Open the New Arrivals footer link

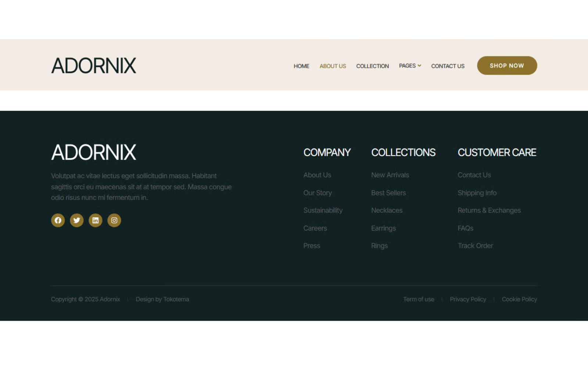click(390, 175)
